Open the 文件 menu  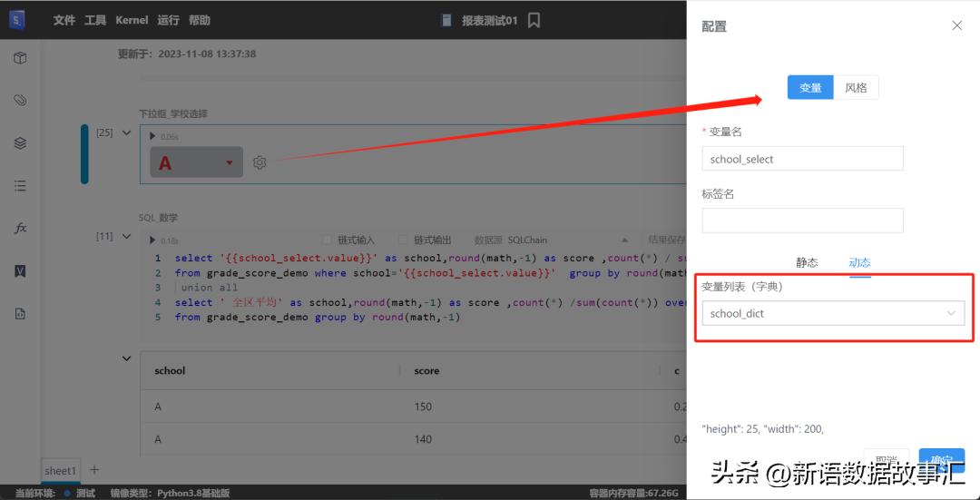(64, 20)
